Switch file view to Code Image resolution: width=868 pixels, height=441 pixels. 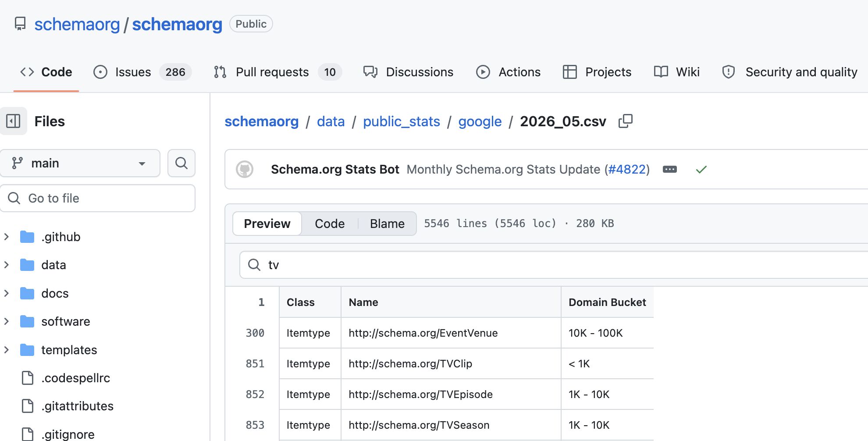click(x=330, y=224)
